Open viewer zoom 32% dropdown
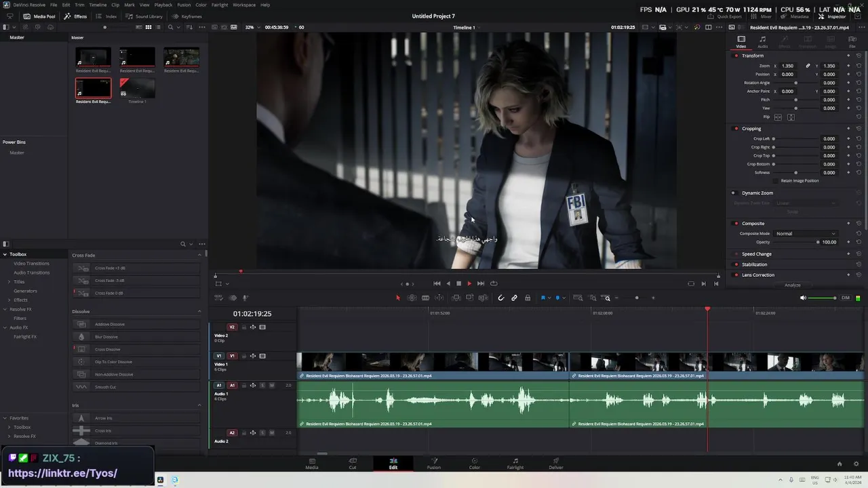 (x=252, y=27)
